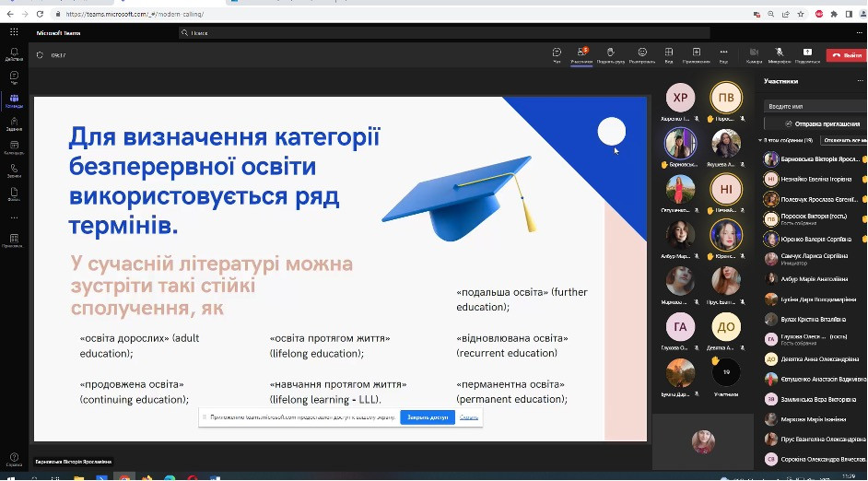
Task: Select Незнайко Евеліна Ігорівна in participants list
Action: (x=815, y=180)
